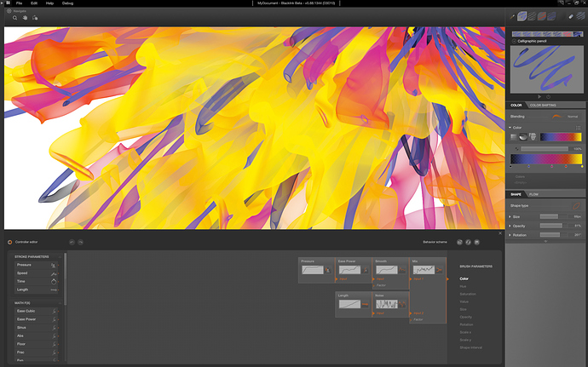Collapse the Color section
The height and width of the screenshot is (367, 588).
pos(510,127)
